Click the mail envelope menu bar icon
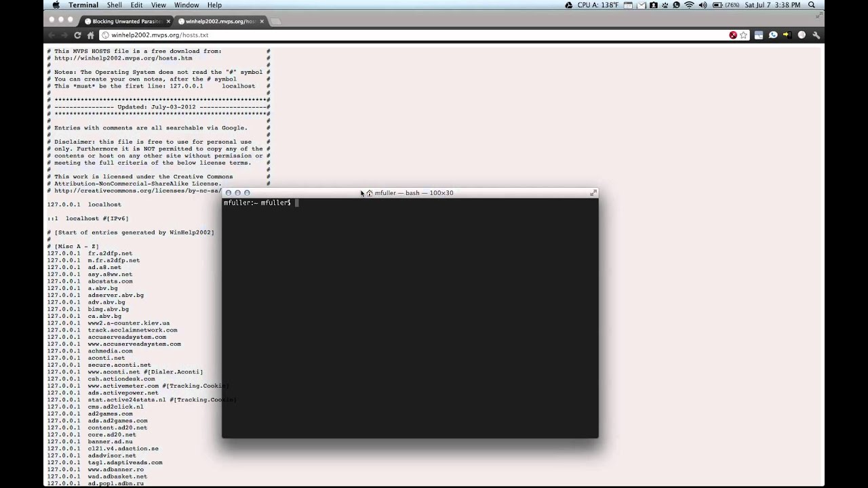Viewport: 868px width, 488px height. pos(641,5)
